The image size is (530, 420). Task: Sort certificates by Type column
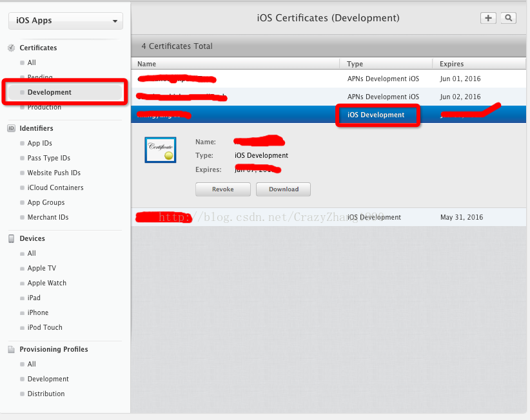pyautogui.click(x=355, y=64)
